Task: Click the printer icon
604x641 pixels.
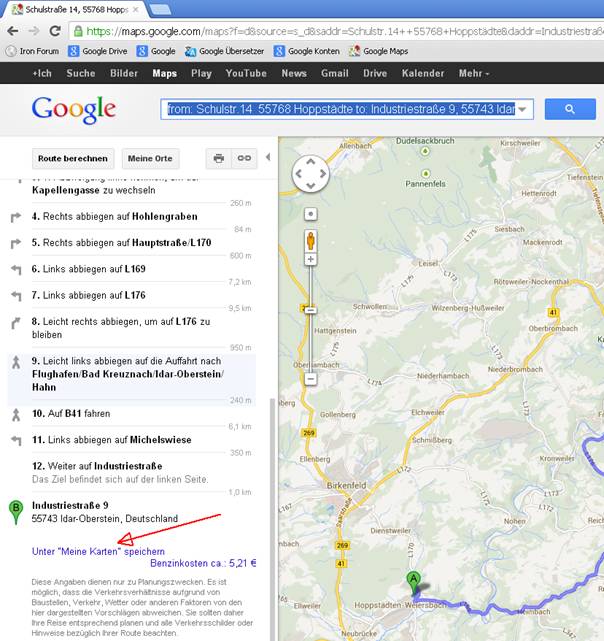Action: click(219, 158)
